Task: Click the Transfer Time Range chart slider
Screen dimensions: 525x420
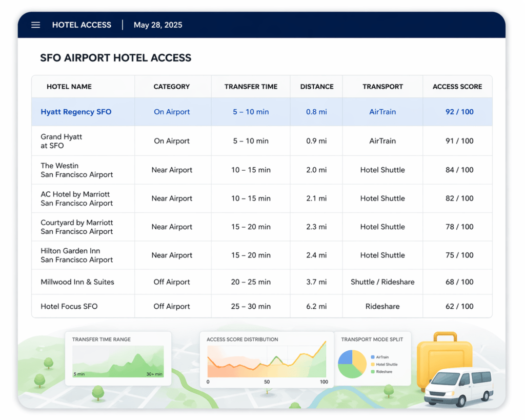Action: (x=118, y=360)
